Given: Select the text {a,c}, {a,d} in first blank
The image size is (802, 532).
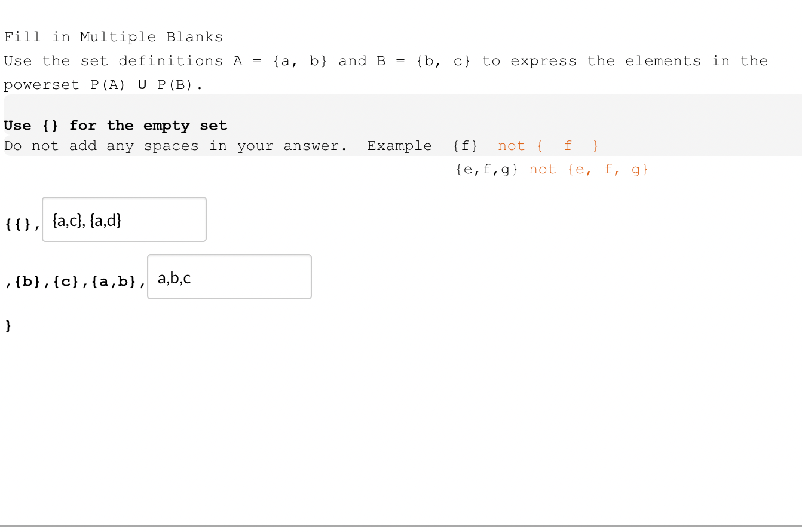Looking at the screenshot, I should click(x=87, y=221).
